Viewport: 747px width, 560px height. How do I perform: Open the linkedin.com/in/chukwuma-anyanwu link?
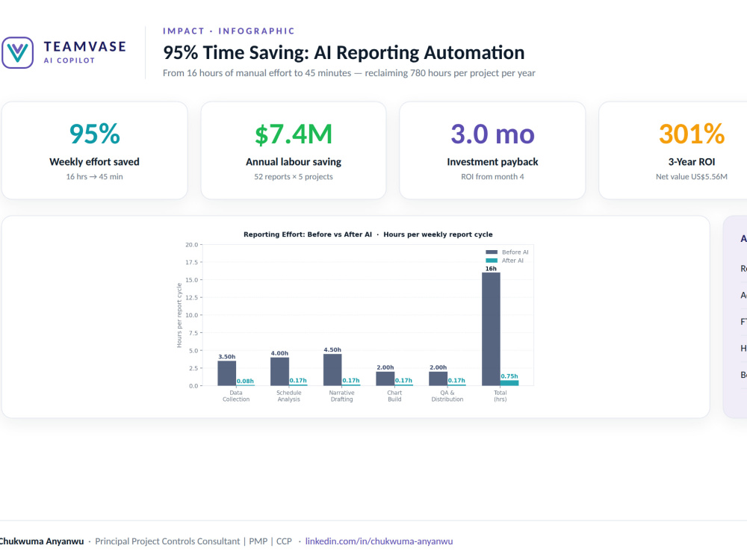[x=379, y=541]
